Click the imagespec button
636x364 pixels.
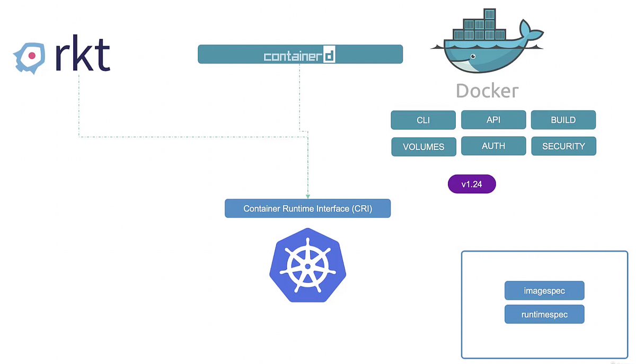pyautogui.click(x=544, y=290)
